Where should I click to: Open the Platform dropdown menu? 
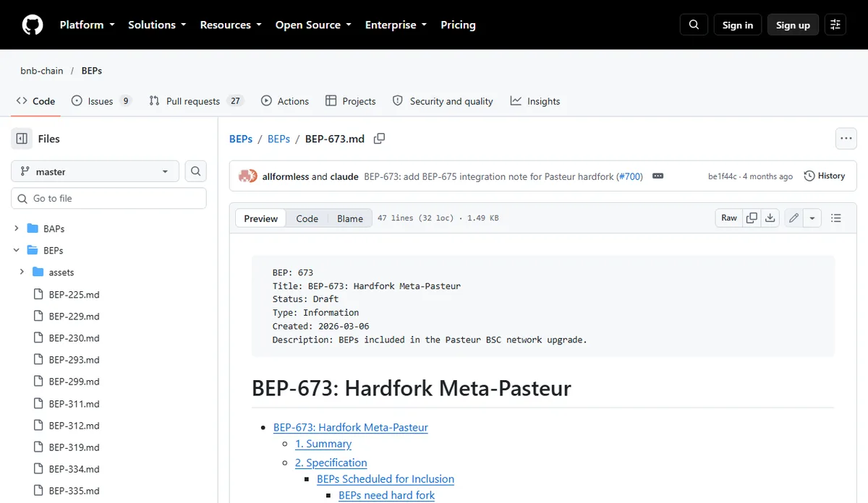point(87,25)
